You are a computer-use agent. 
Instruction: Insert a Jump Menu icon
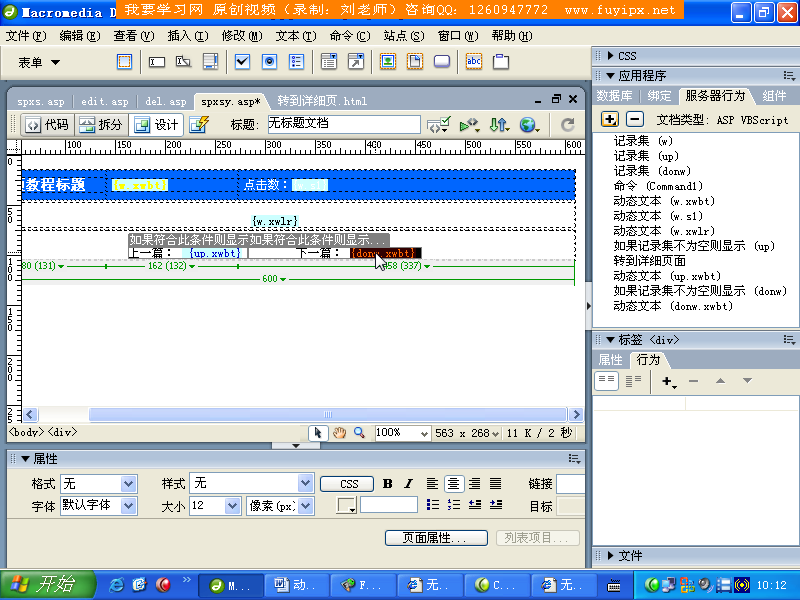pos(356,62)
